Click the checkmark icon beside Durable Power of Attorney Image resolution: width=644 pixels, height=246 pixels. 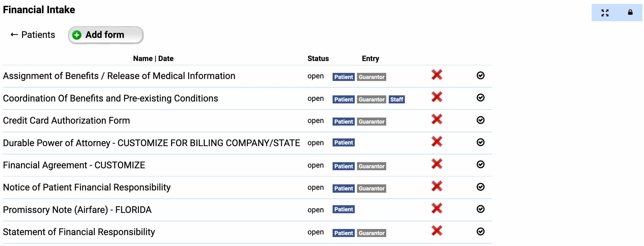(x=480, y=142)
